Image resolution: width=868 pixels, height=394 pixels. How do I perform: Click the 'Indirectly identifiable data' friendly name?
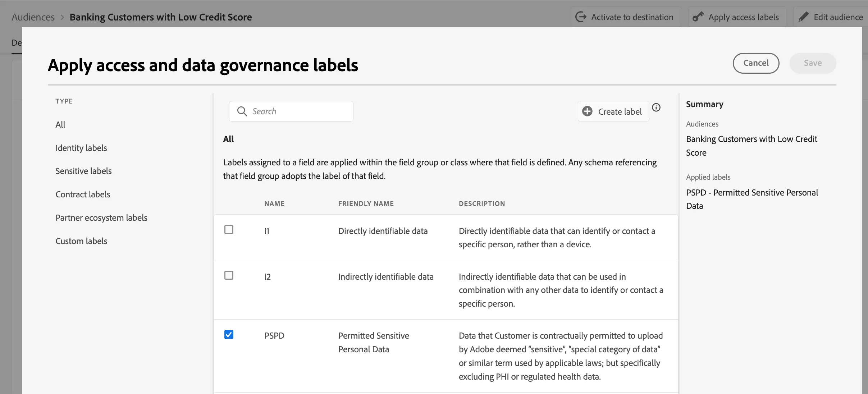(385, 276)
